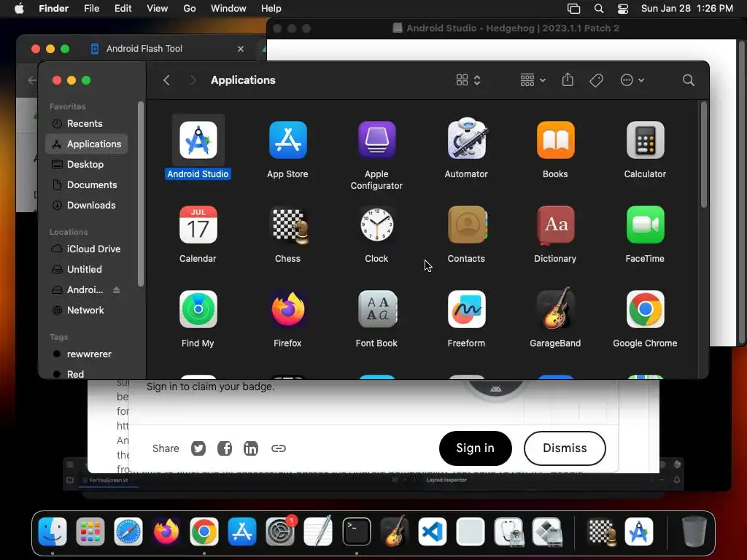Open Network in Finder sidebar
Image resolution: width=747 pixels, height=560 pixels.
[86, 310]
